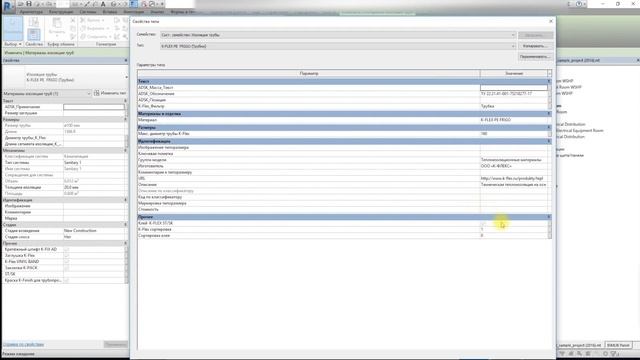Click the Match Type paintbrush icon in ribbon
Screen dimensions: 640x360
click(x=73, y=36)
